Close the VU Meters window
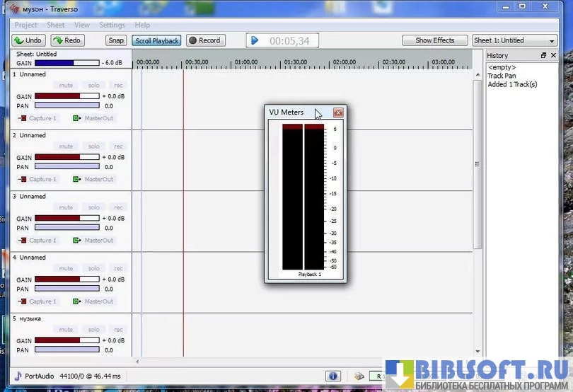 pyautogui.click(x=338, y=113)
